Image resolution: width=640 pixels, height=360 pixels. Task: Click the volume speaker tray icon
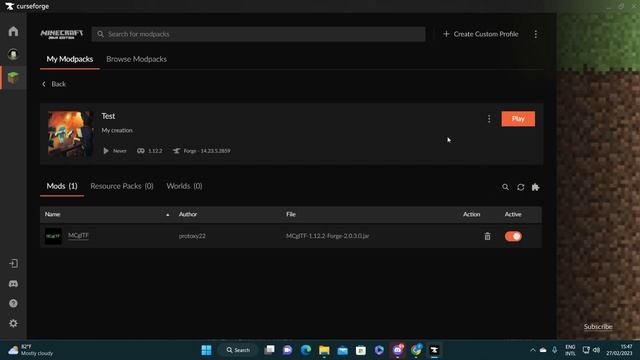(596, 350)
